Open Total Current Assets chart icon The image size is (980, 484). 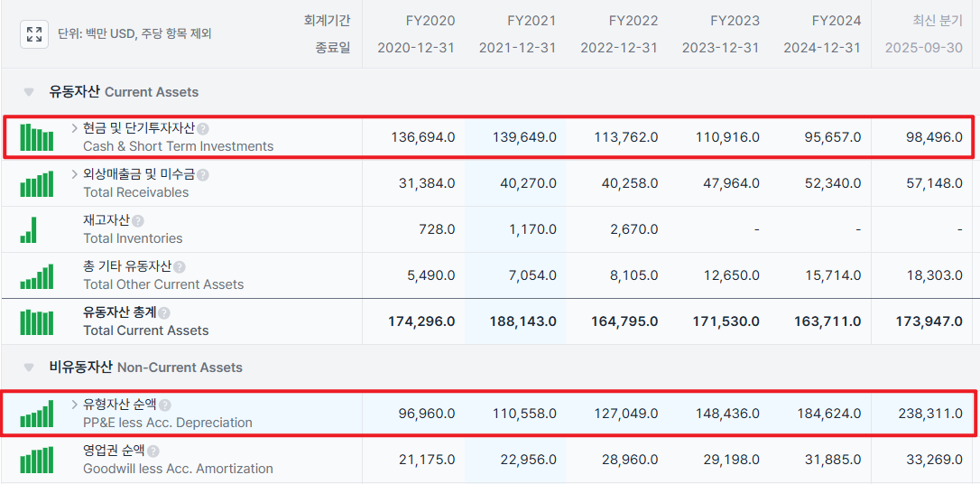point(36,321)
